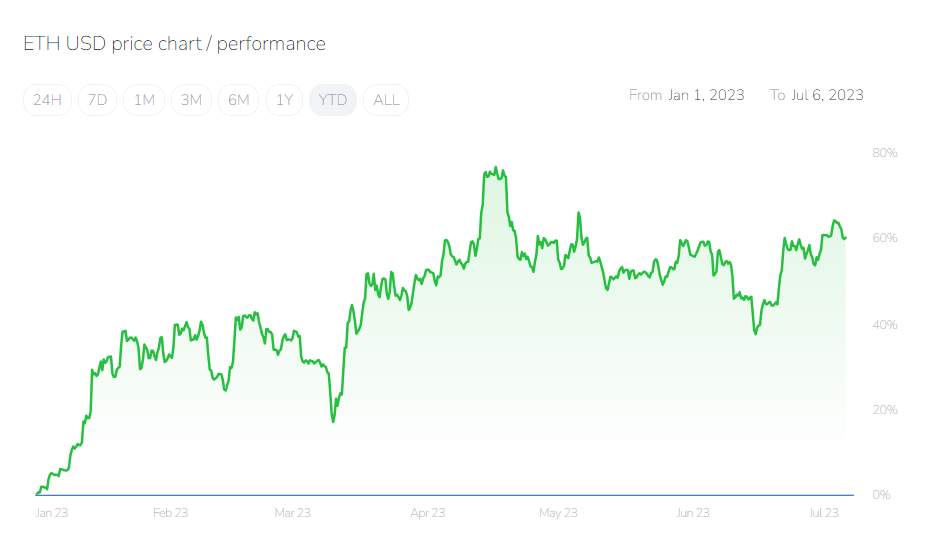Viewport: 929px width, 554px height.
Task: Click the Mar 23 x-axis label
Action: [292, 513]
